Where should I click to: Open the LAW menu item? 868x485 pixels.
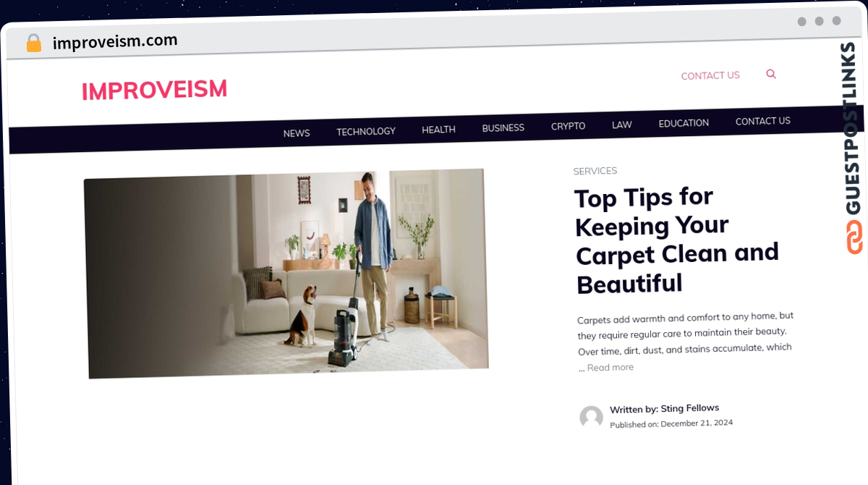coord(621,125)
